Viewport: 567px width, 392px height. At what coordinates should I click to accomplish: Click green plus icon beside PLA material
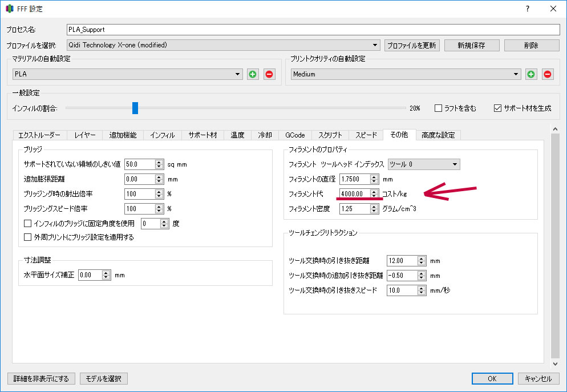click(x=253, y=74)
